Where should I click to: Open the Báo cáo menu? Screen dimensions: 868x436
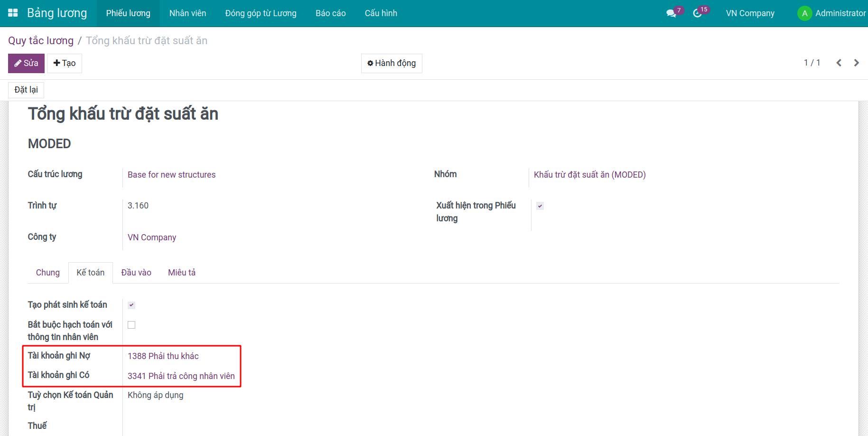click(330, 13)
